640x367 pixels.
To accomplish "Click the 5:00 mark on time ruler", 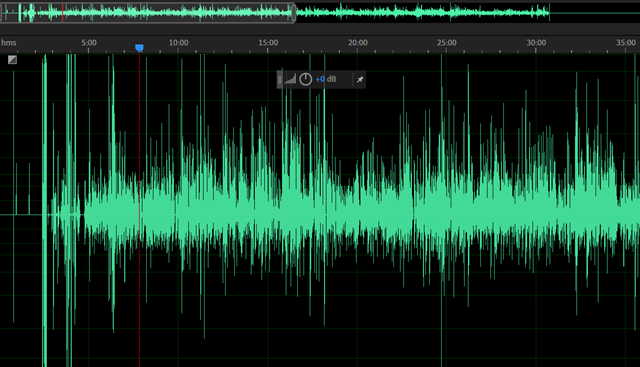I will (x=89, y=42).
